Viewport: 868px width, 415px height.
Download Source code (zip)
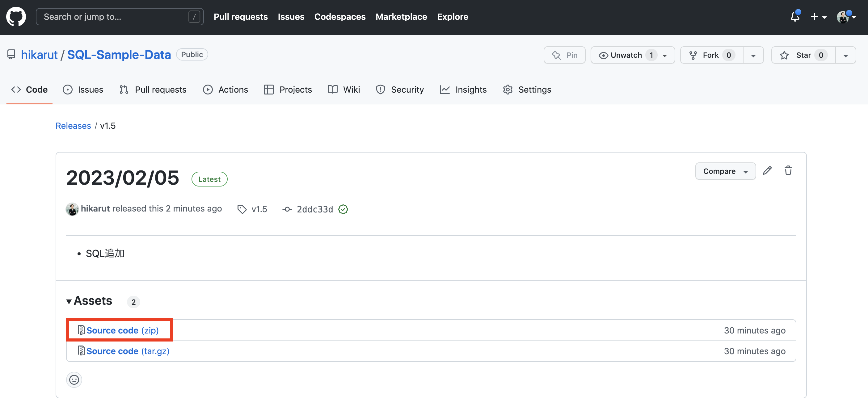coord(122,330)
